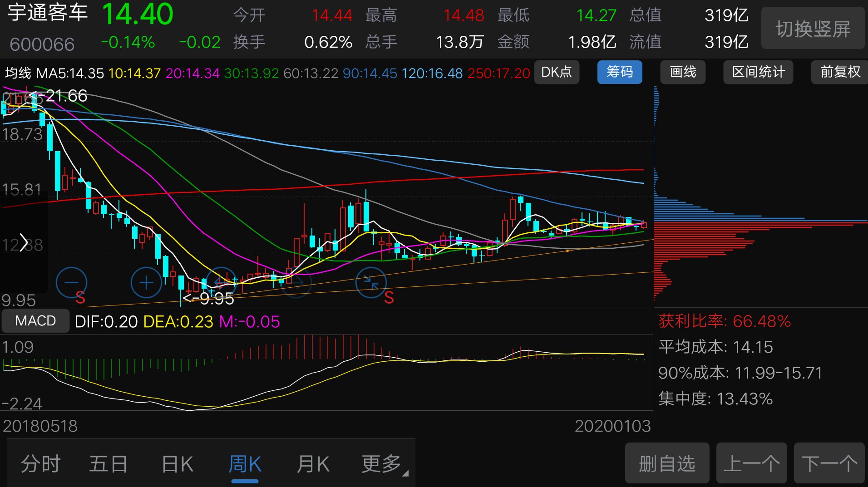Tap the 金额 value 1.98亿
This screenshot has height=487, width=868.
pyautogui.click(x=592, y=42)
